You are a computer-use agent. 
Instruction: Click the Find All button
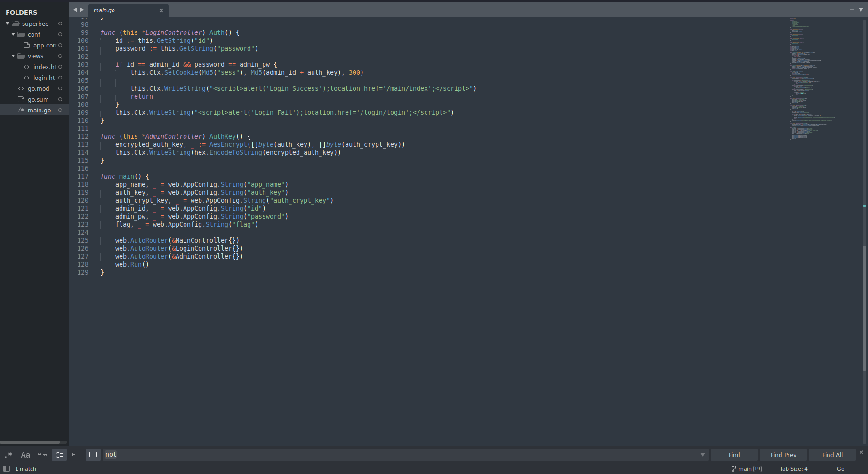click(832, 455)
